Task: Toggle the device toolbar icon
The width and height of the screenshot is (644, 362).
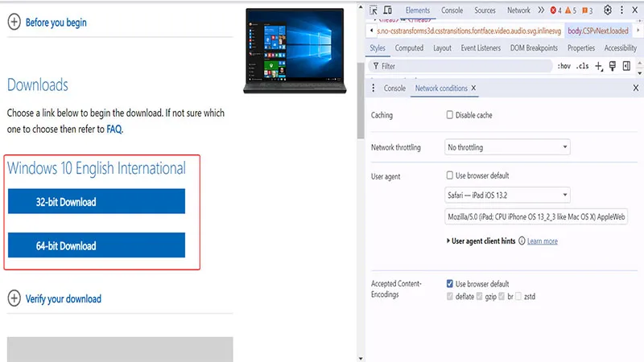Action: pos(388,10)
